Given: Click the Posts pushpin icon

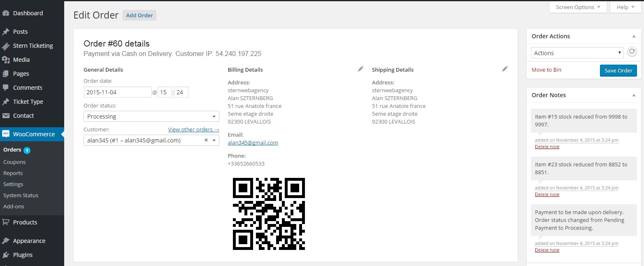Looking at the screenshot, I should point(6,32).
